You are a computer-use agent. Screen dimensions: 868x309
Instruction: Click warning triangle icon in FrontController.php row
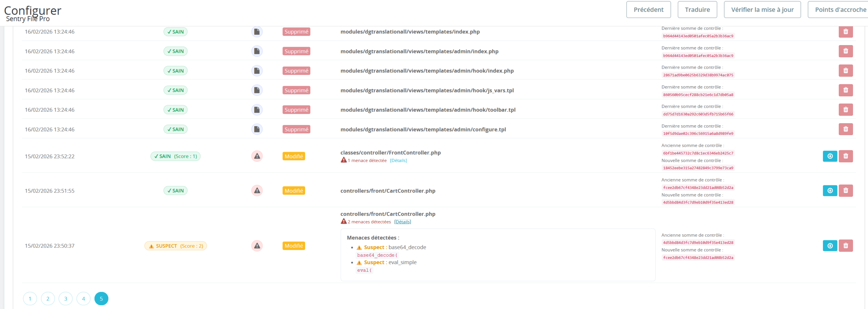257,156
